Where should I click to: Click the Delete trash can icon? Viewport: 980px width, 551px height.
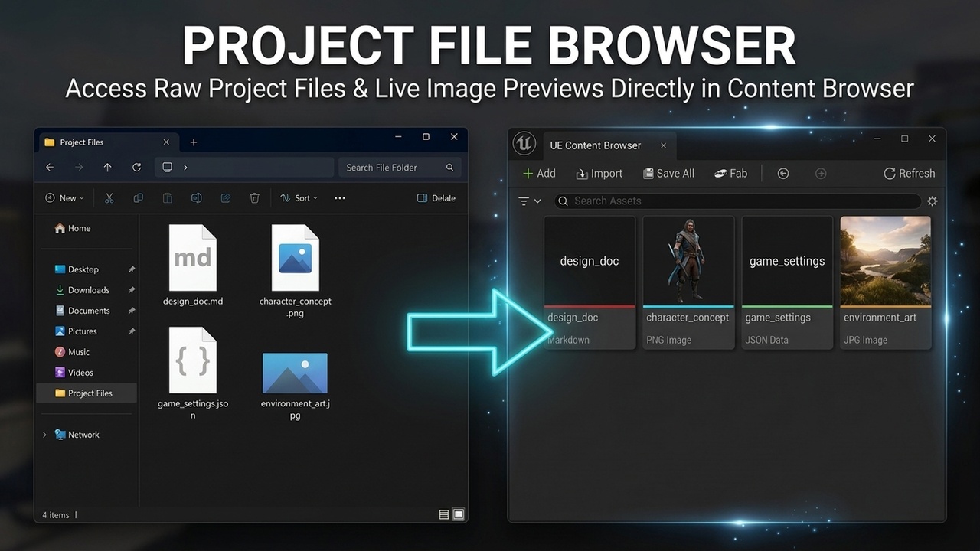255,198
